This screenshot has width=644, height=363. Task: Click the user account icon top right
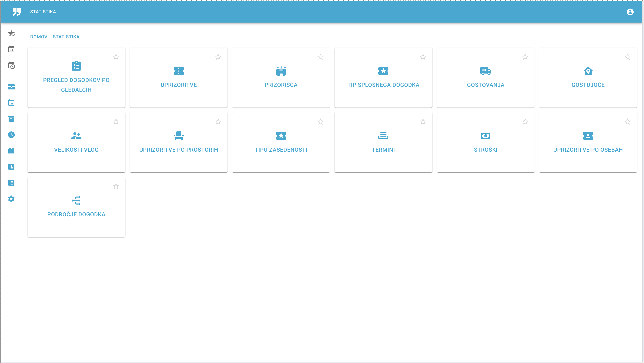[x=630, y=12]
